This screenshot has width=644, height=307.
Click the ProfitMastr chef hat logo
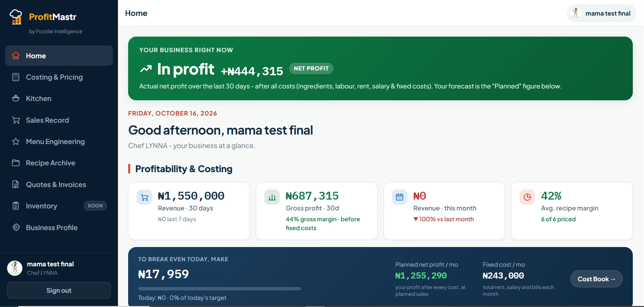pos(16,17)
